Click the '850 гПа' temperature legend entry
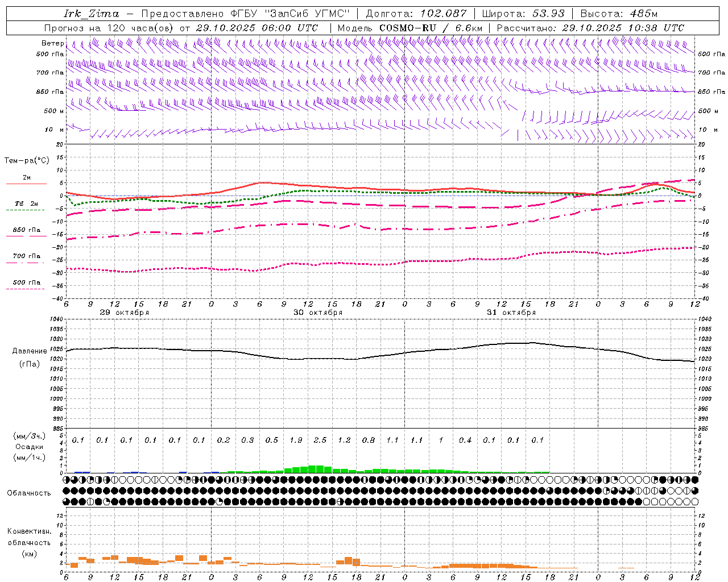 [26, 230]
